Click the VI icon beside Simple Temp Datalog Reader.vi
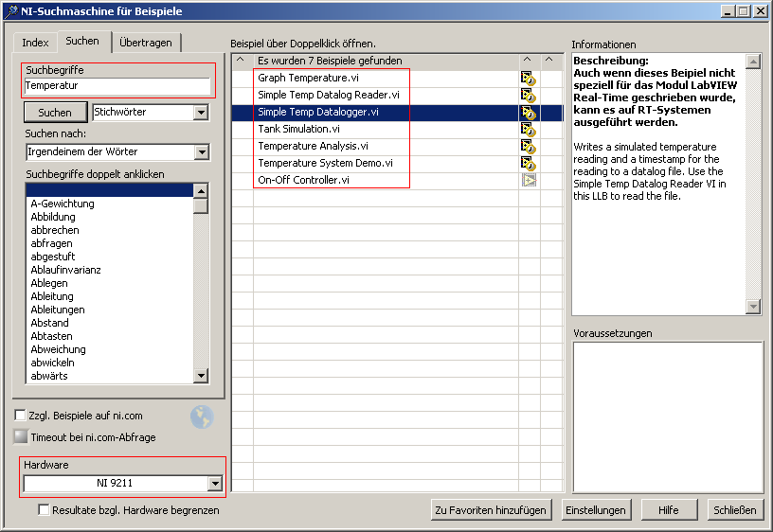The width and height of the screenshot is (773, 532). (529, 95)
